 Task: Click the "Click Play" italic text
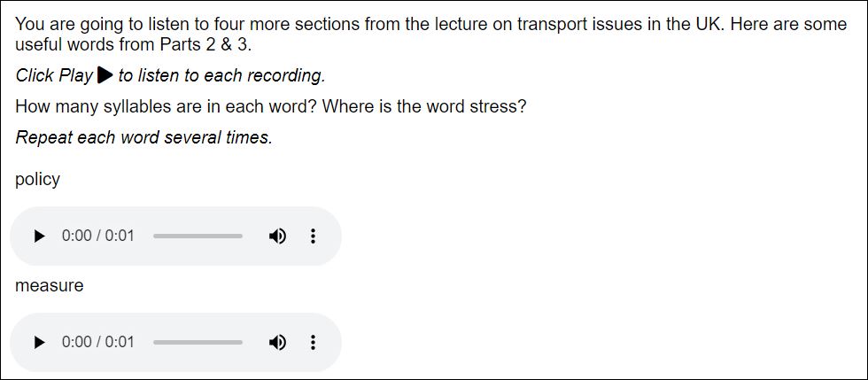[54, 76]
